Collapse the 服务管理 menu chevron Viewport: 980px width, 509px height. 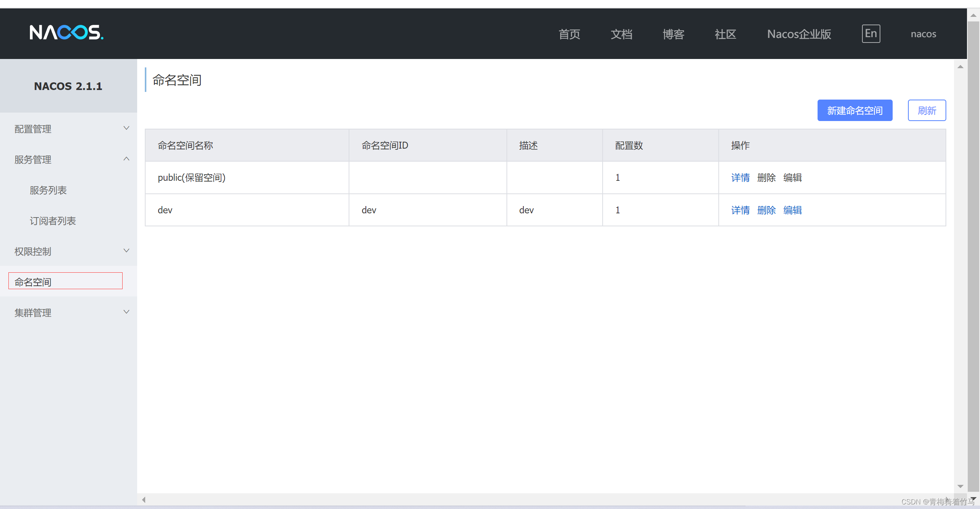(x=126, y=159)
